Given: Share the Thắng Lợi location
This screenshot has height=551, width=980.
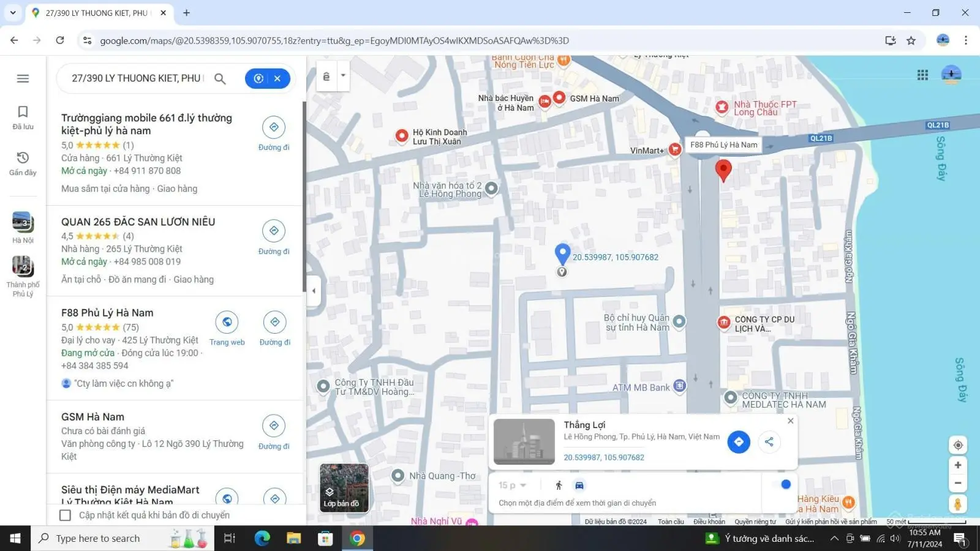Looking at the screenshot, I should point(769,441).
